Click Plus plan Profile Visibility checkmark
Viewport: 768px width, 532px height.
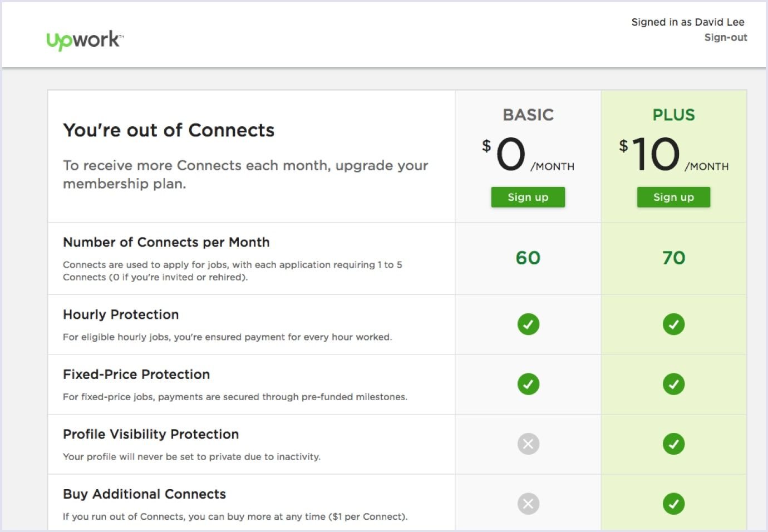673,444
